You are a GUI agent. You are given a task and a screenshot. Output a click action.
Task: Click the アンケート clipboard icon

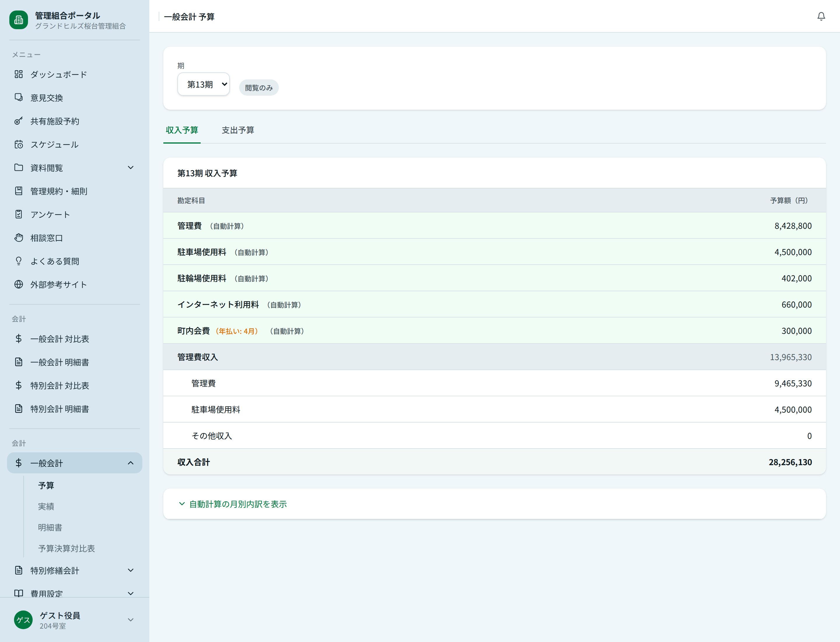tap(18, 214)
